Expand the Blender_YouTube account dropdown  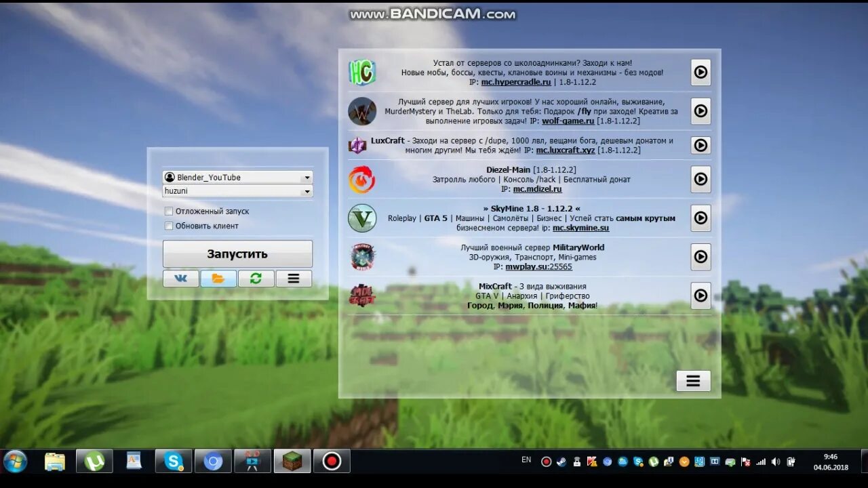tap(307, 178)
